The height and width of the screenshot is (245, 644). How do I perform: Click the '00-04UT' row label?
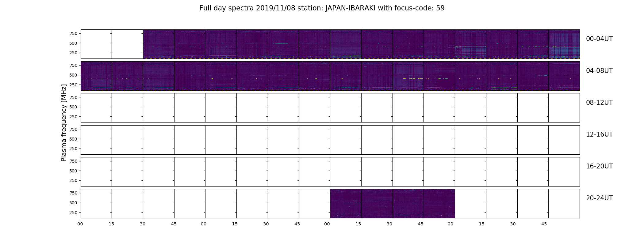click(x=599, y=39)
